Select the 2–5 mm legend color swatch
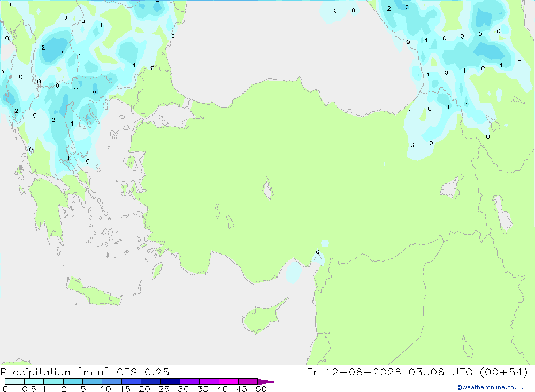This screenshot has width=535, height=392. (x=73, y=381)
